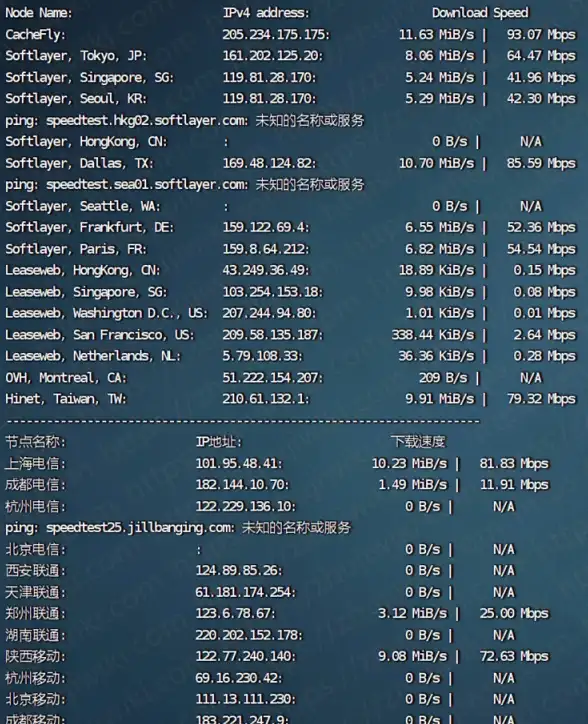
Task: Click the 72.63 Mbps value for 陕西移动
Action: [x=514, y=657]
